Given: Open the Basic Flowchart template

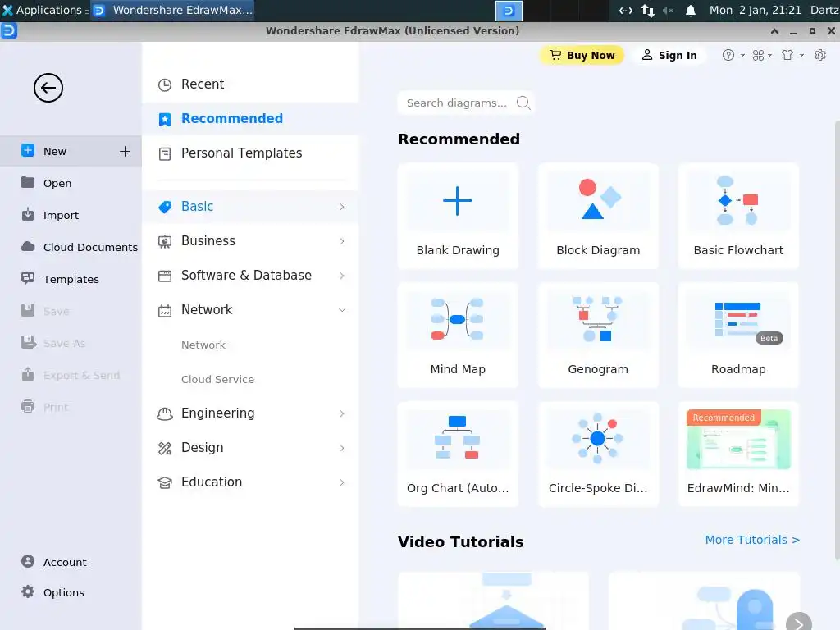Looking at the screenshot, I should point(738,216).
